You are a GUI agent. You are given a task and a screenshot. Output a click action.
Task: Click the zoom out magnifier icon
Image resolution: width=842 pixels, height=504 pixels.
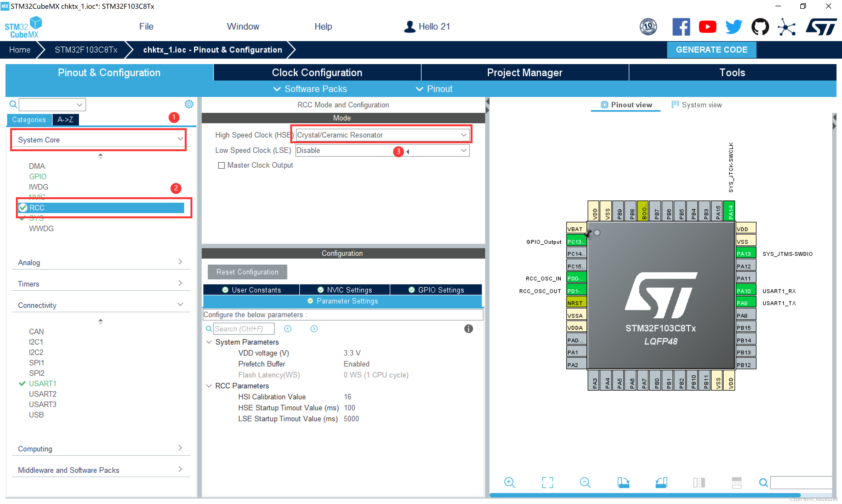(585, 482)
